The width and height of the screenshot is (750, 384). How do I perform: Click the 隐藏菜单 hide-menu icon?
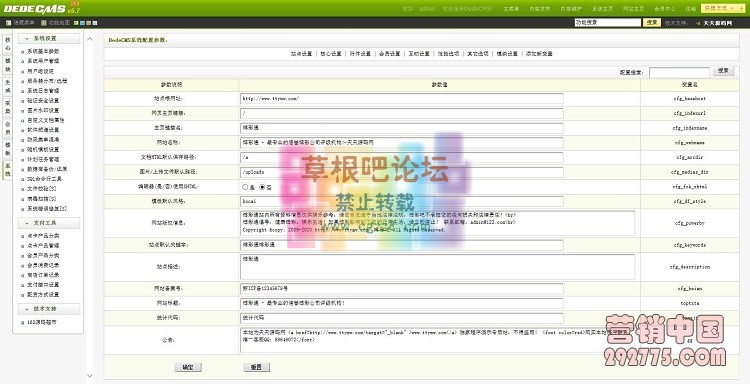[x=8, y=22]
